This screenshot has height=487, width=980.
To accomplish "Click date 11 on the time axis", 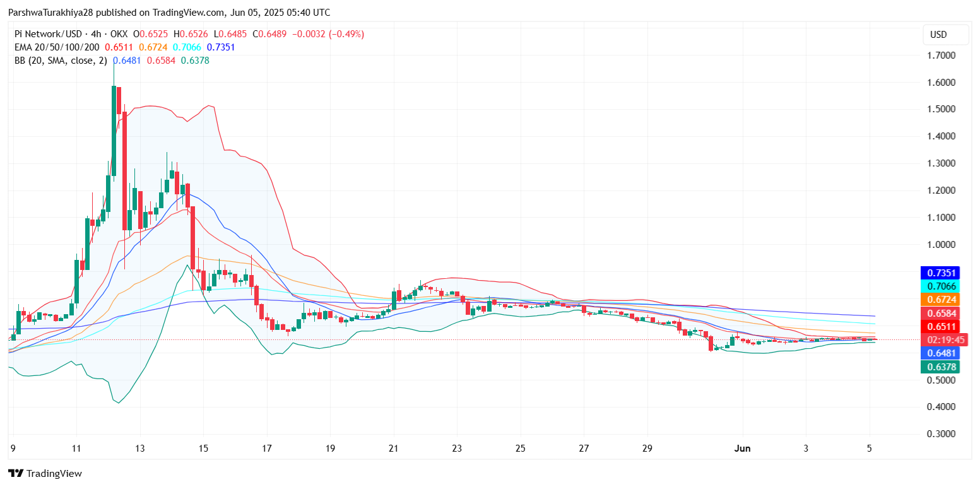I will pyautogui.click(x=76, y=449).
